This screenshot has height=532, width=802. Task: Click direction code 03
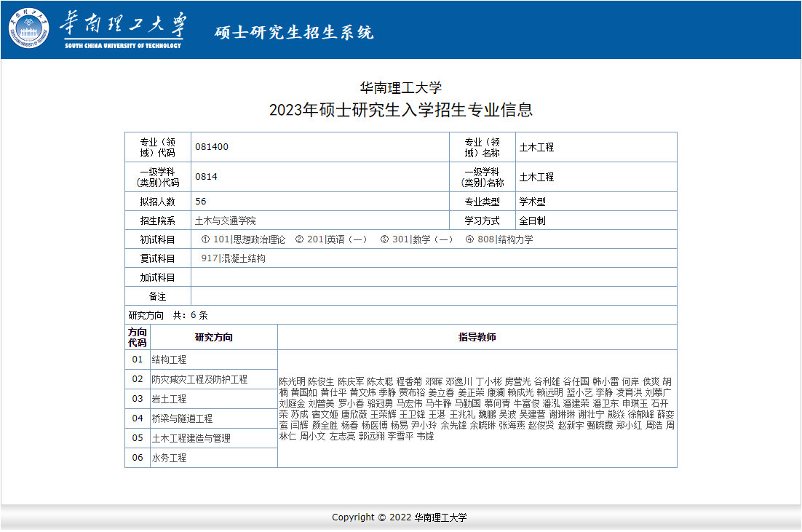point(138,399)
